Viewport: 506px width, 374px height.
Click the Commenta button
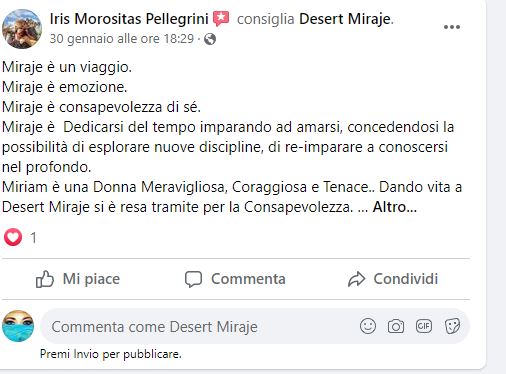coord(235,279)
